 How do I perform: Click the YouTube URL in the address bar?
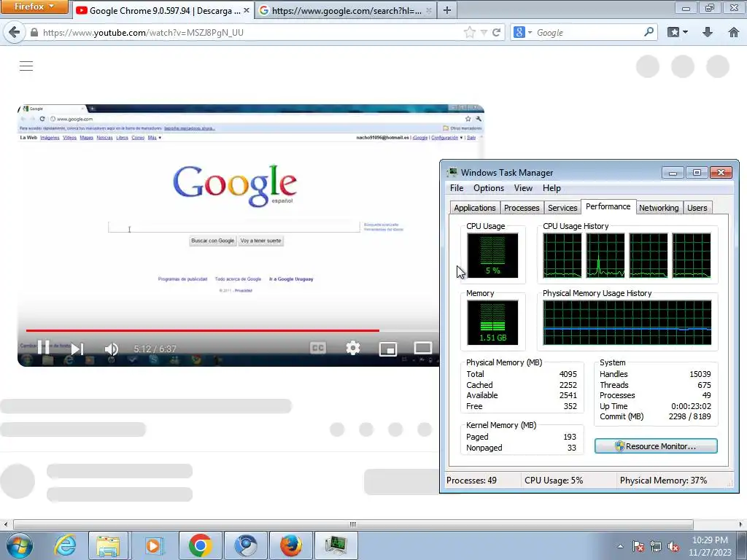[x=143, y=32]
